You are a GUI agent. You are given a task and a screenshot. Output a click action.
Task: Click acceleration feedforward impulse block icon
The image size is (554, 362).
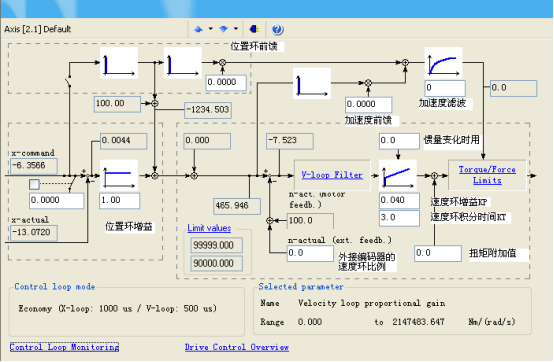click(x=312, y=83)
